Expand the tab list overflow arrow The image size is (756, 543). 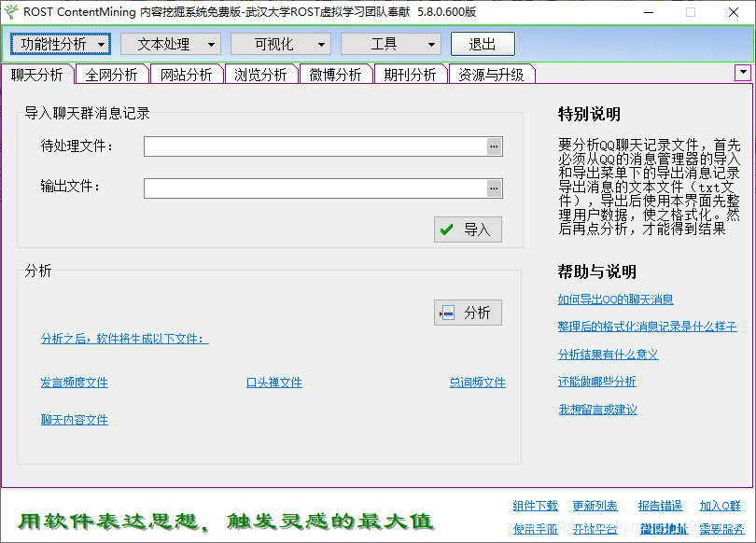[x=743, y=73]
